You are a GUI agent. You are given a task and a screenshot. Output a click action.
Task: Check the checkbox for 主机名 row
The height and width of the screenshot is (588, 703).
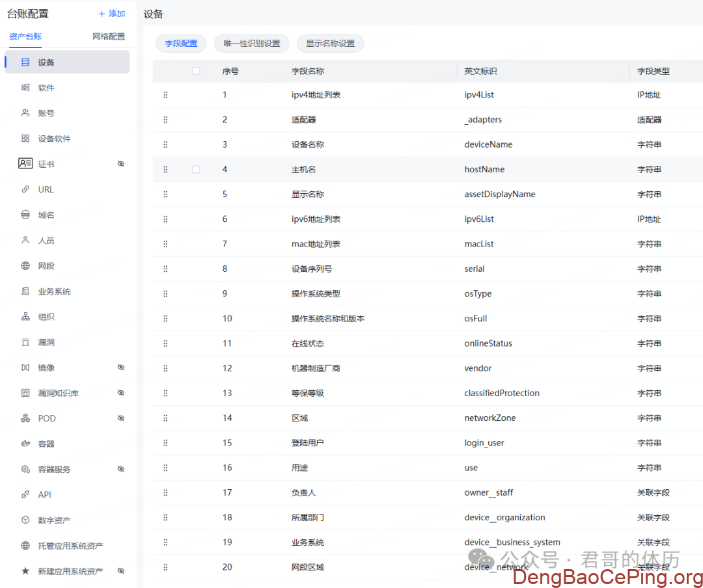(x=196, y=169)
